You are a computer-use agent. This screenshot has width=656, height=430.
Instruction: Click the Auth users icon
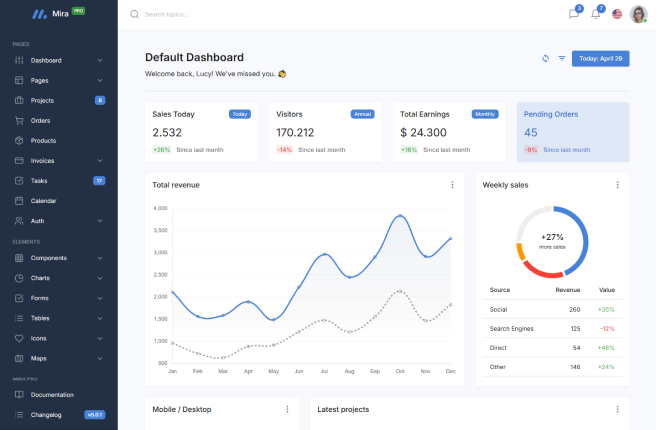(x=19, y=221)
